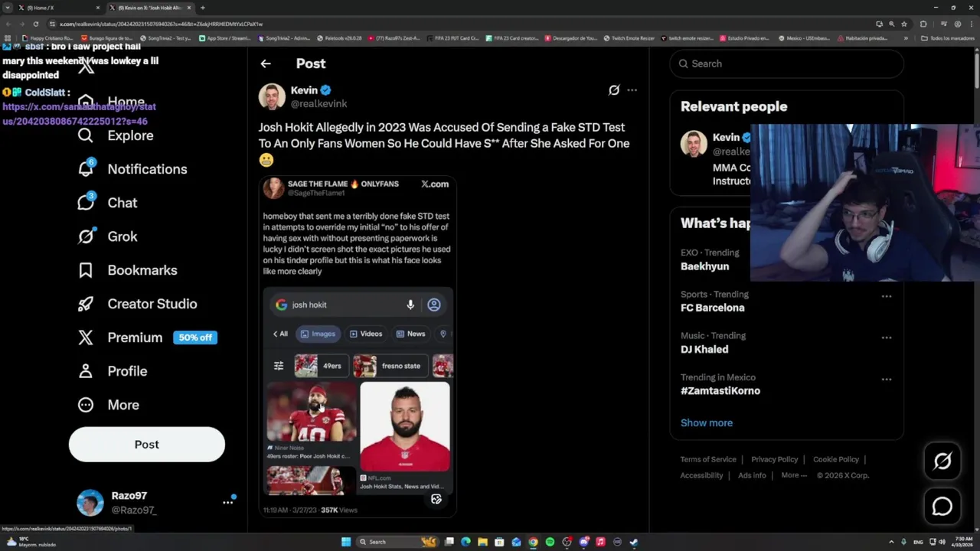Screen dimensions: 980x551
Task: Open the Todos los marcadores folder
Action: [948, 38]
